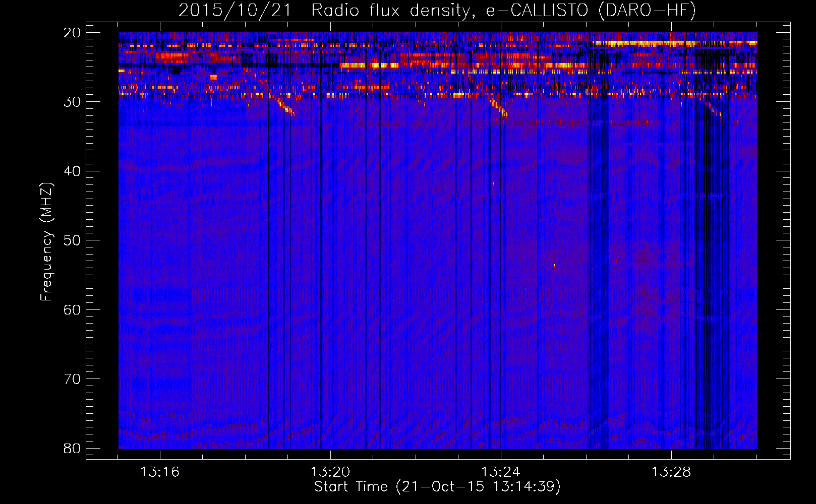This screenshot has height=504, width=816.
Task: Click the 13:28 time tick label
Action: click(x=671, y=472)
